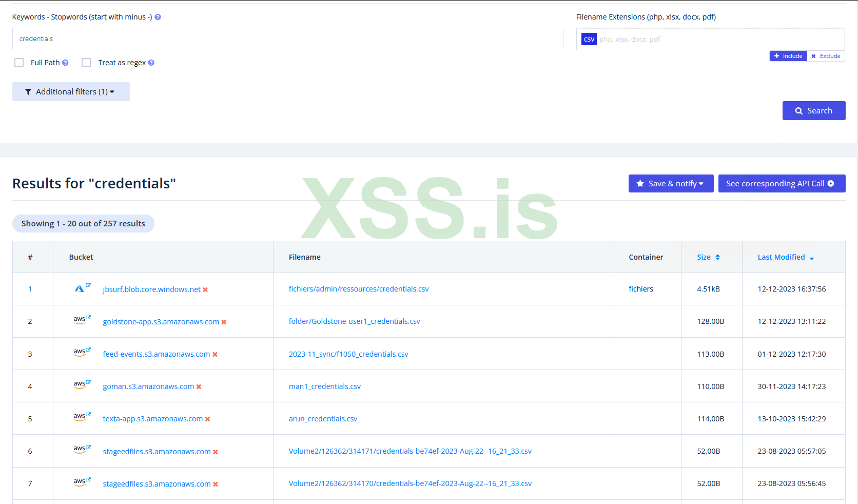Exclude stageedfiles bucket in row 7 with red X
The image size is (858, 504).
[x=216, y=484]
